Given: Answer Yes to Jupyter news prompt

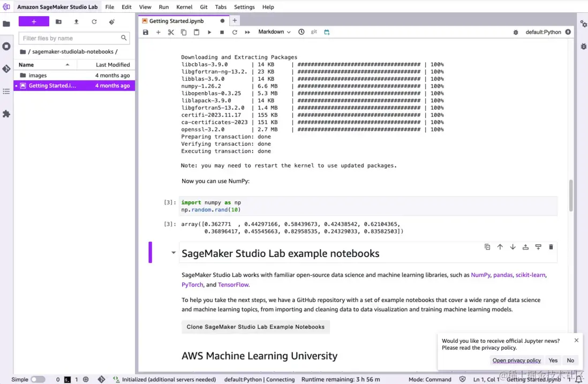Looking at the screenshot, I should [553, 360].
